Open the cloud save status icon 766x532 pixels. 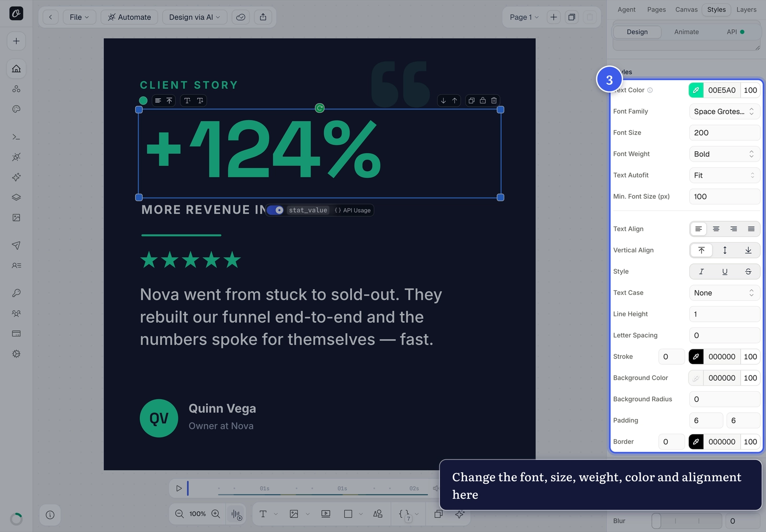pos(241,17)
